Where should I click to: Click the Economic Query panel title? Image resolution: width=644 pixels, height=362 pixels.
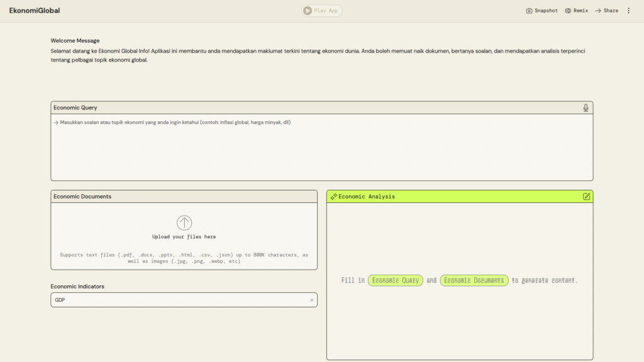(x=75, y=108)
